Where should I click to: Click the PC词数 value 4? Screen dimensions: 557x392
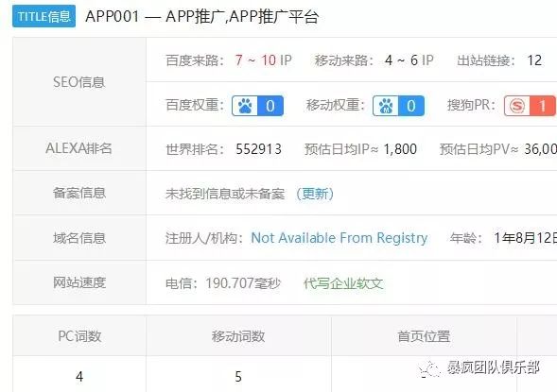(79, 376)
